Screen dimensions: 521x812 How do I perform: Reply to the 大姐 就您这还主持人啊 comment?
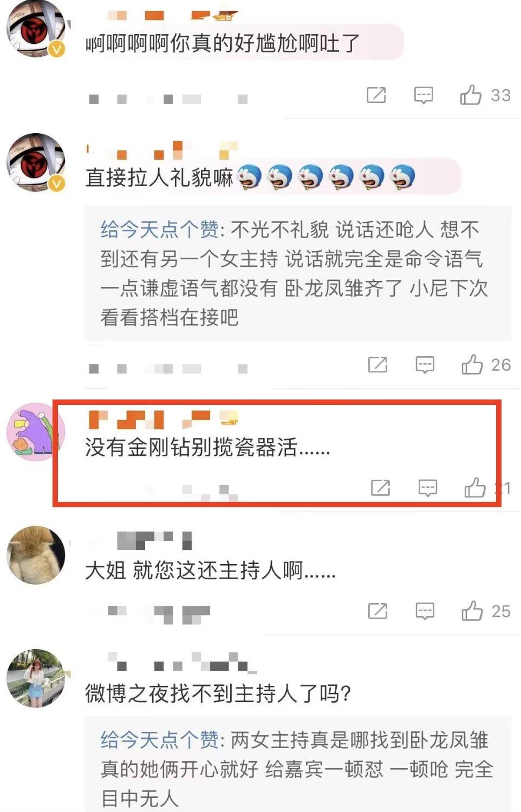(425, 611)
